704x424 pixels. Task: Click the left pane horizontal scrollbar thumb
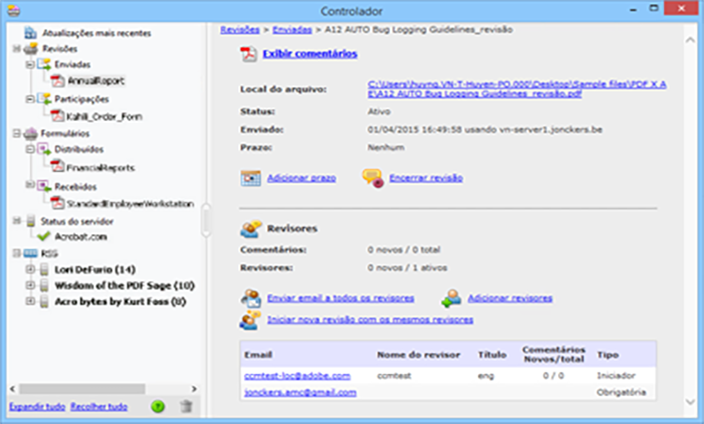click(82, 389)
